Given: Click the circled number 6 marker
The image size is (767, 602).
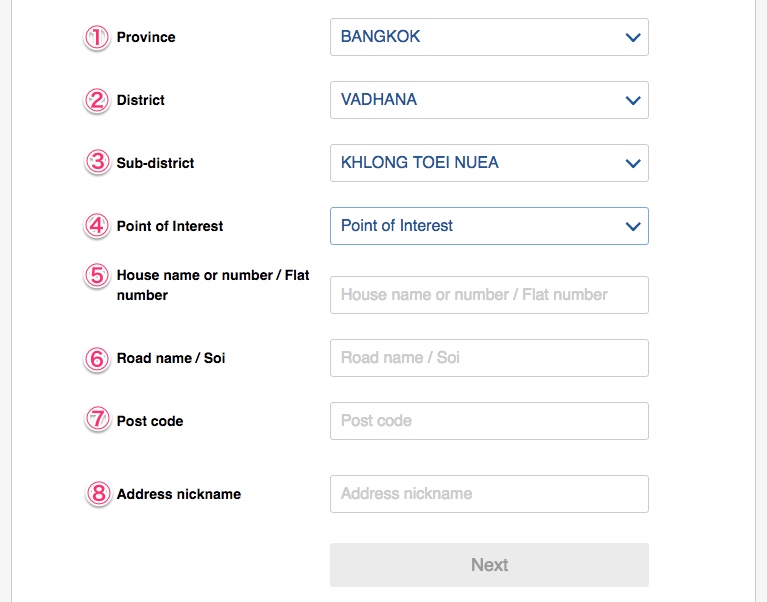Looking at the screenshot, I should 96,358.
